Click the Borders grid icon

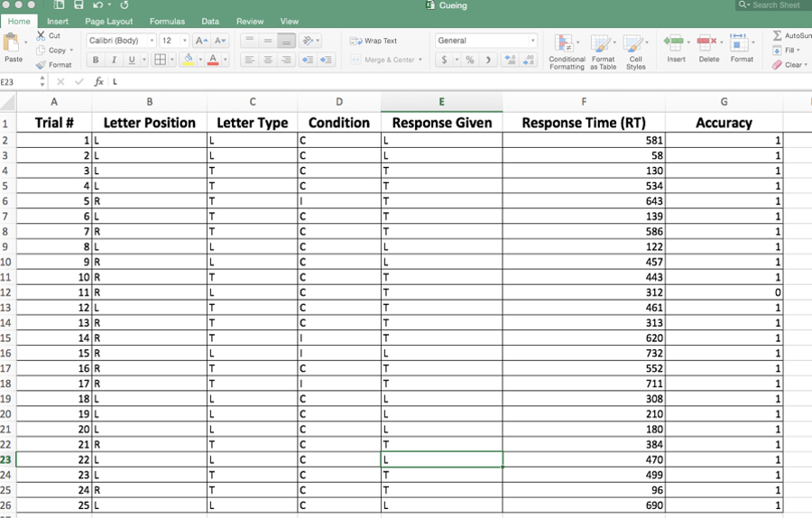point(161,60)
